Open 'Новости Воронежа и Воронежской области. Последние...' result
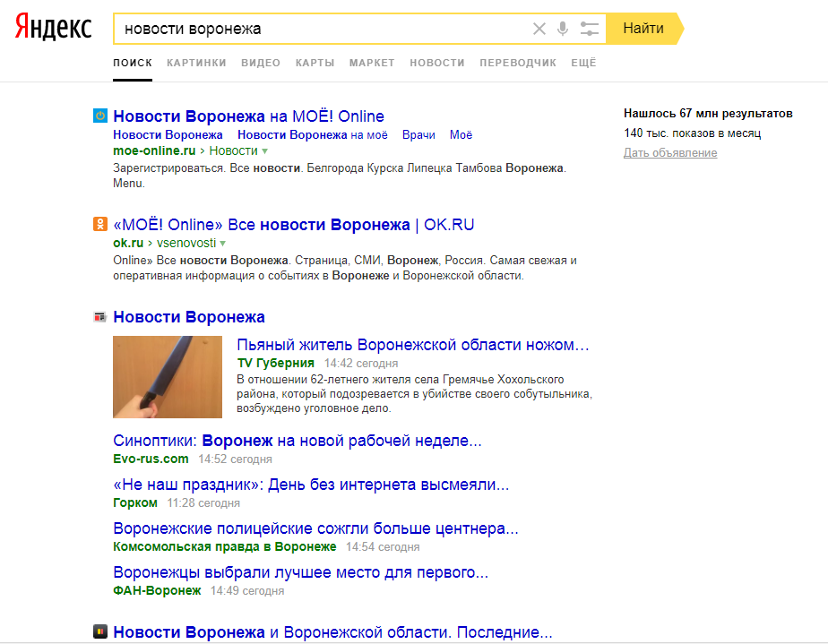 (x=332, y=632)
